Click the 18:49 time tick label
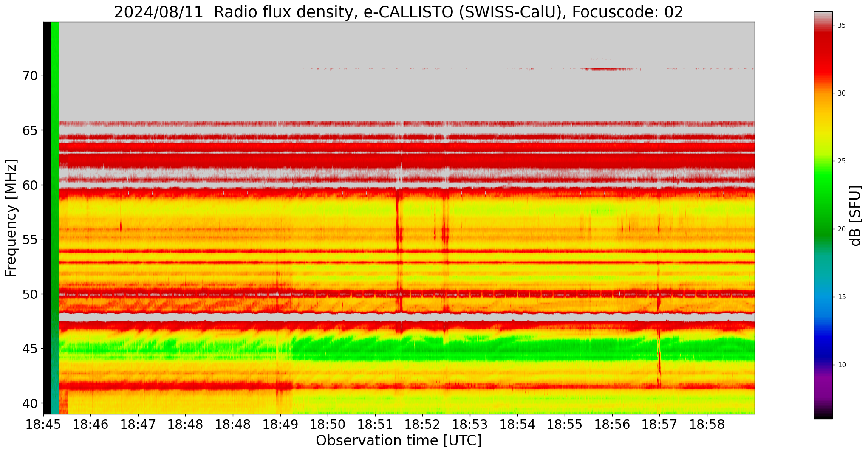This screenshot has width=868, height=453. tap(280, 424)
